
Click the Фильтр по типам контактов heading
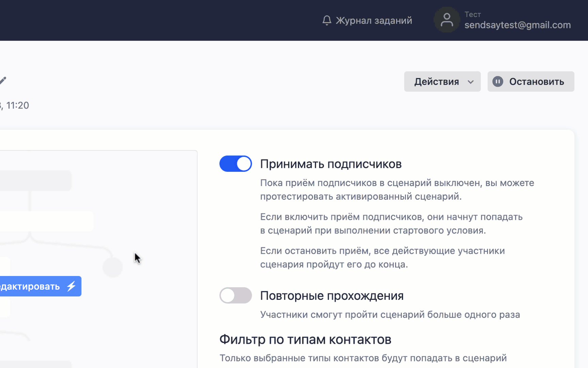click(x=305, y=340)
